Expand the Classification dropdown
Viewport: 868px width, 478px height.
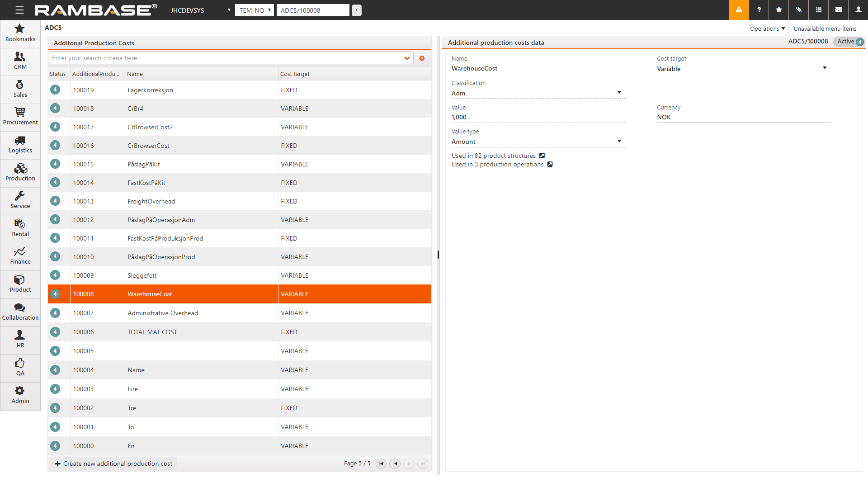click(619, 93)
